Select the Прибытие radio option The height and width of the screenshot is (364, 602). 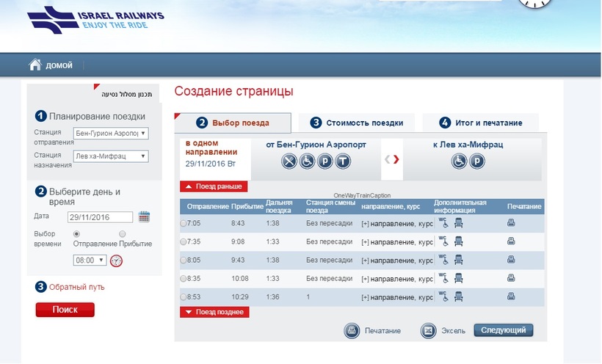(122, 234)
